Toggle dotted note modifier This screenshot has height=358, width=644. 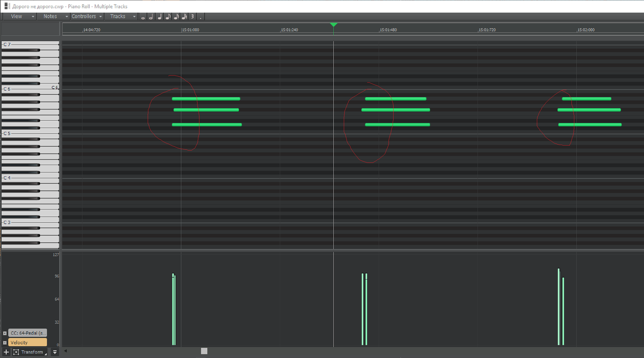point(201,17)
